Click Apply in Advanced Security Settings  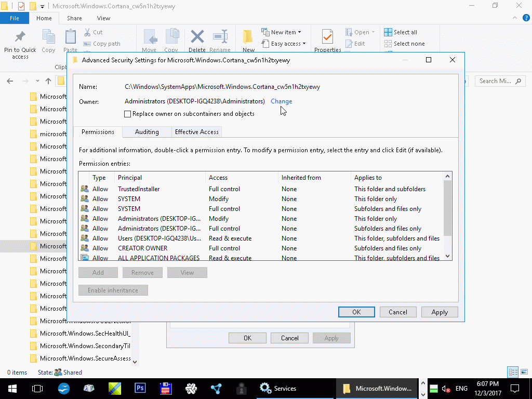pos(440,312)
